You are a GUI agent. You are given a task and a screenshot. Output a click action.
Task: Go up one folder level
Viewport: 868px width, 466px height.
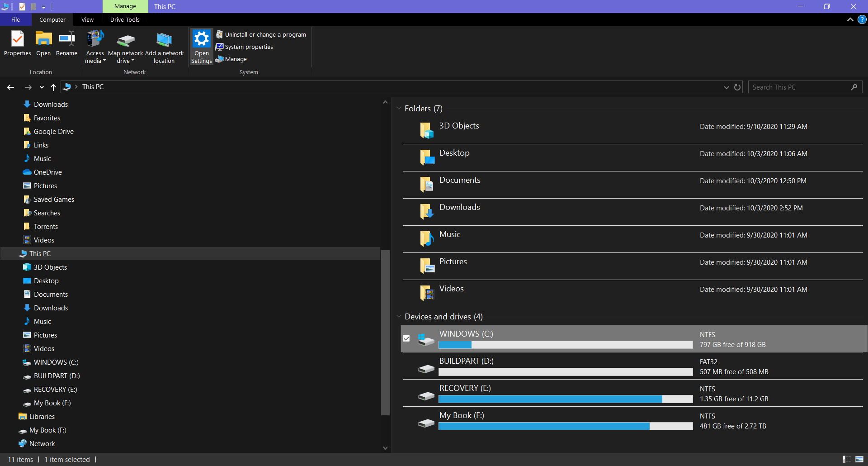click(53, 87)
